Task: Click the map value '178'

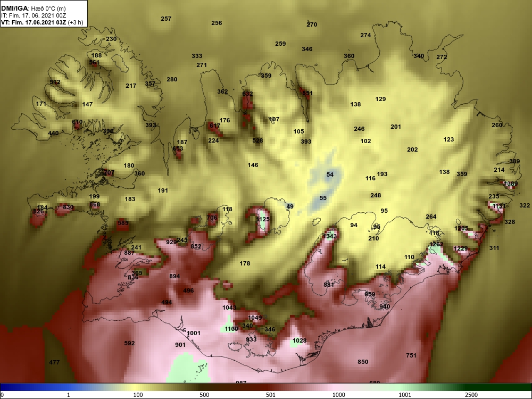Action: tap(245, 264)
